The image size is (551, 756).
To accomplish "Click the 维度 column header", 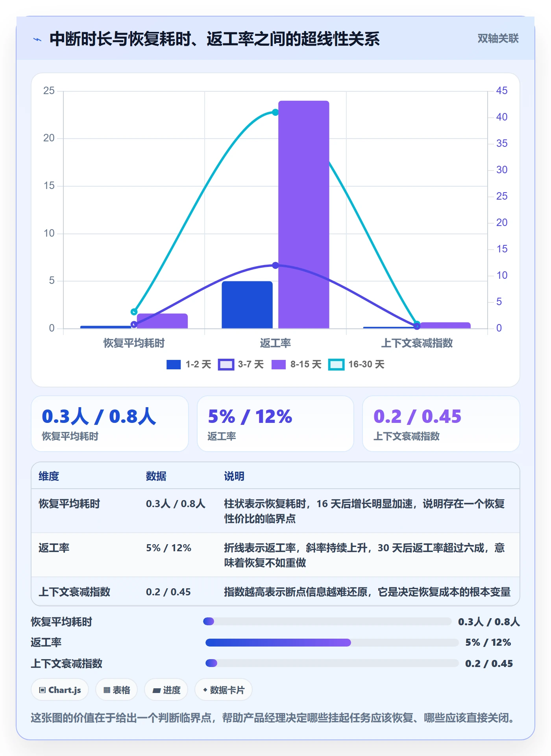I will [x=49, y=476].
